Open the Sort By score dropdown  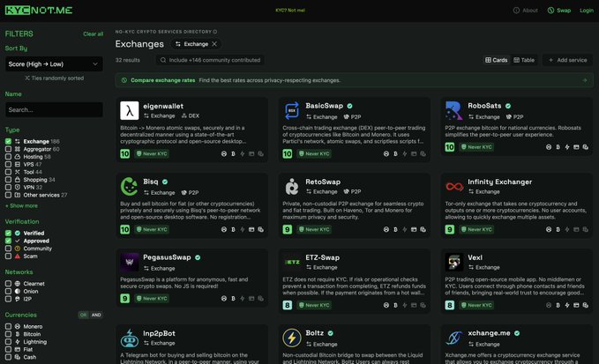(54, 64)
